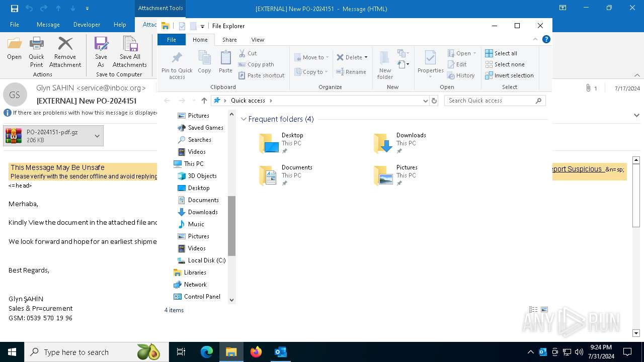This screenshot has height=362, width=644.
Task: Collapse the File Explorer ribbon chevron
Action: (535, 39)
